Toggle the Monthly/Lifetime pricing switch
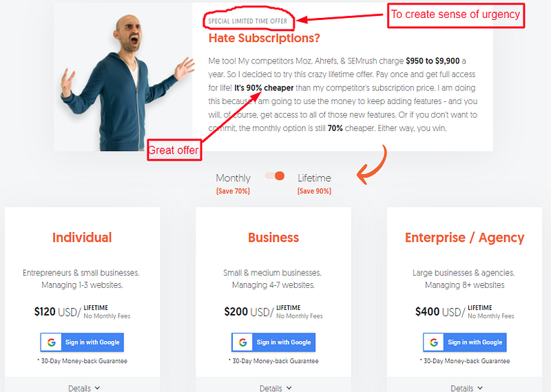 [x=275, y=176]
